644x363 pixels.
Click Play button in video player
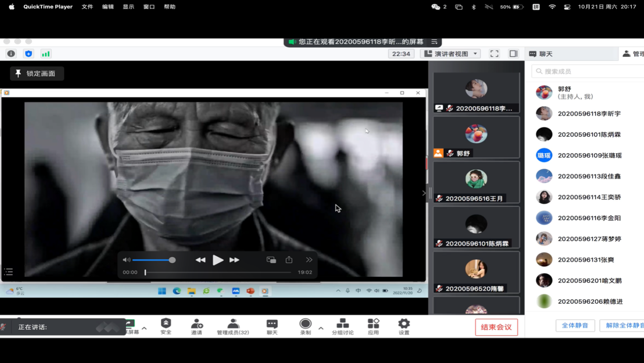(218, 260)
